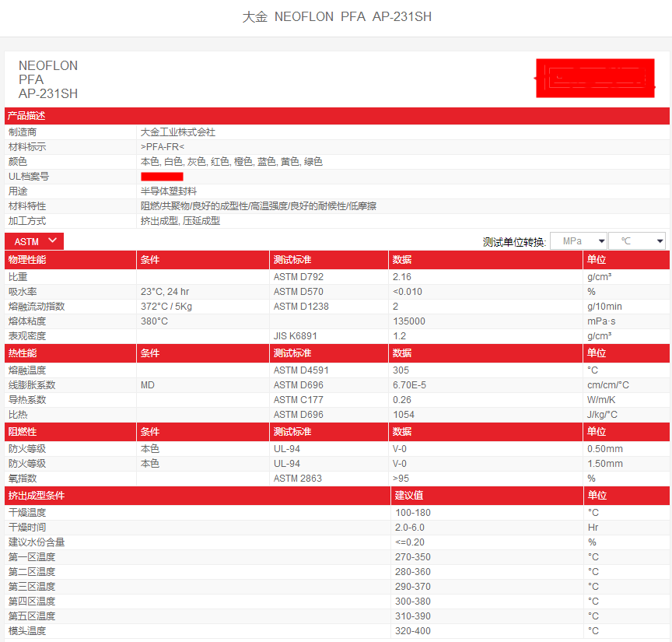The height and width of the screenshot is (642, 672).
Task: Click the 物理性能 table header
Action: pyautogui.click(x=70, y=259)
